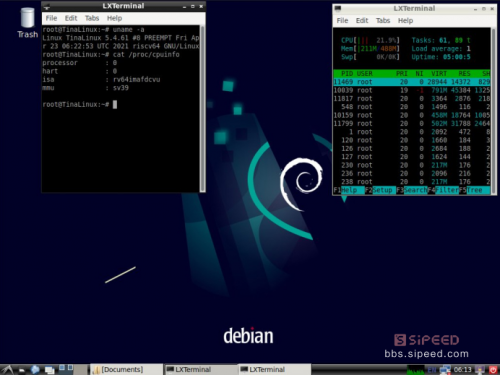Select htop process row PID 548
Screen dimensions: 500x375
412,107
